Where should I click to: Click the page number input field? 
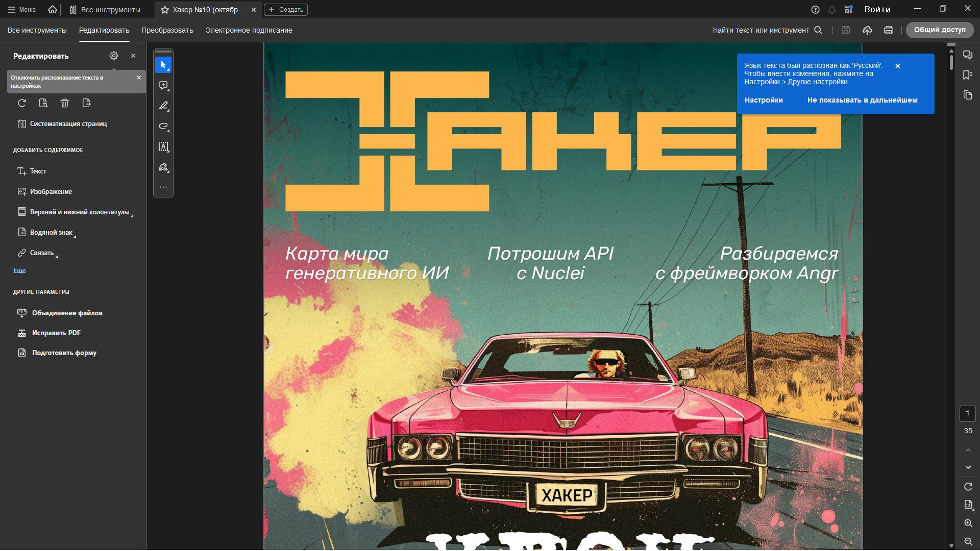coord(967,413)
